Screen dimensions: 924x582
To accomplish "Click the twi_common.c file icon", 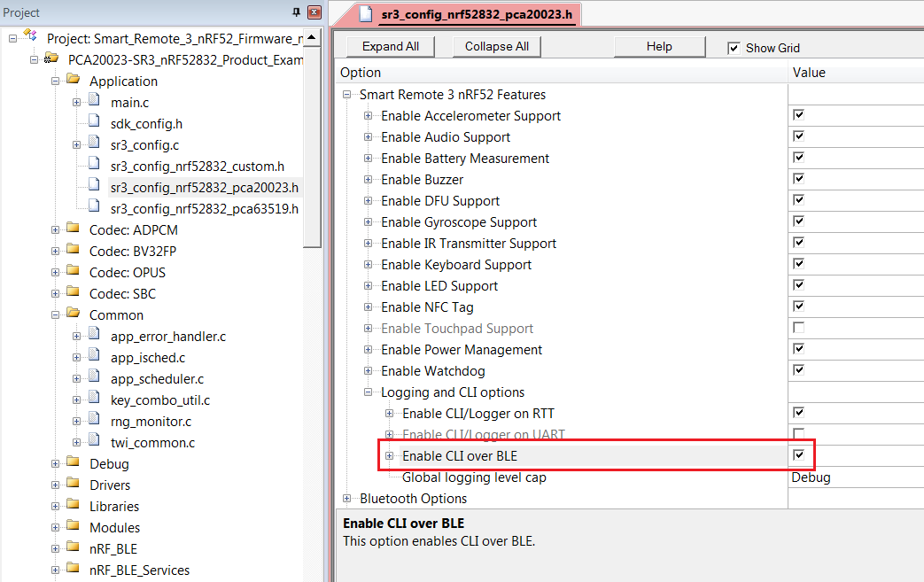I will tap(94, 440).
